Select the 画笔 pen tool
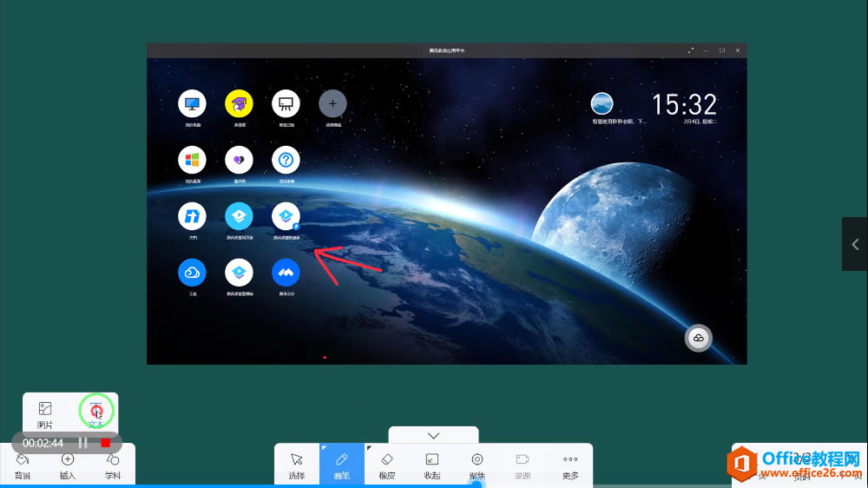This screenshot has height=488, width=868. coord(341,465)
